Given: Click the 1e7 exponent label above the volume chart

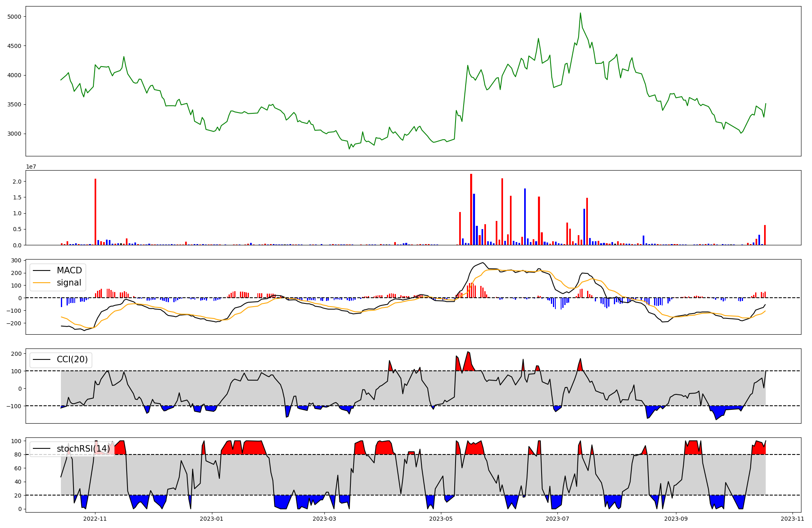Looking at the screenshot, I should tap(31, 167).
